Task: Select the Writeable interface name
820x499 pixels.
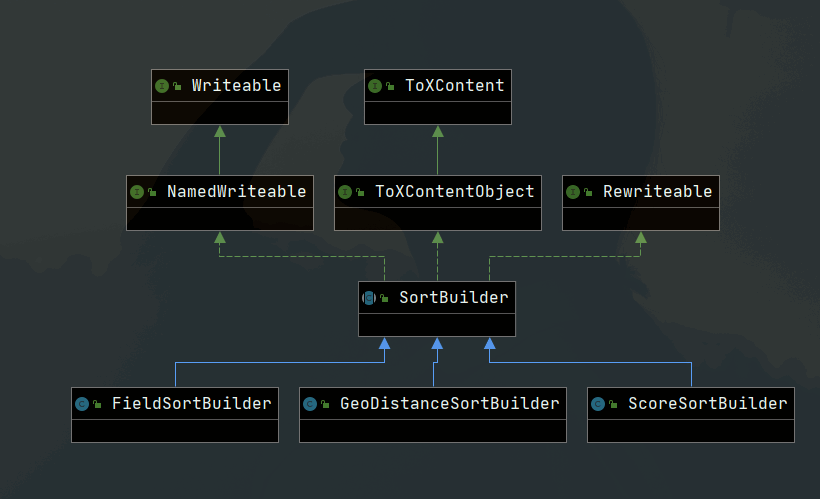Action: 236,86
